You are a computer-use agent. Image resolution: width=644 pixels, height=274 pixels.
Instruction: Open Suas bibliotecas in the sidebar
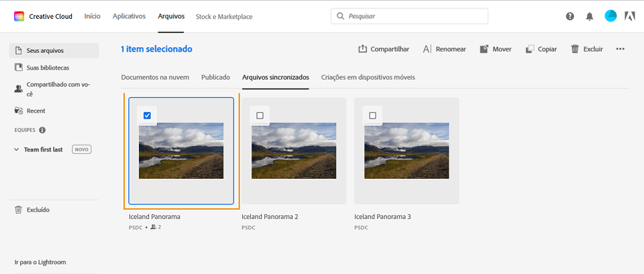click(47, 68)
